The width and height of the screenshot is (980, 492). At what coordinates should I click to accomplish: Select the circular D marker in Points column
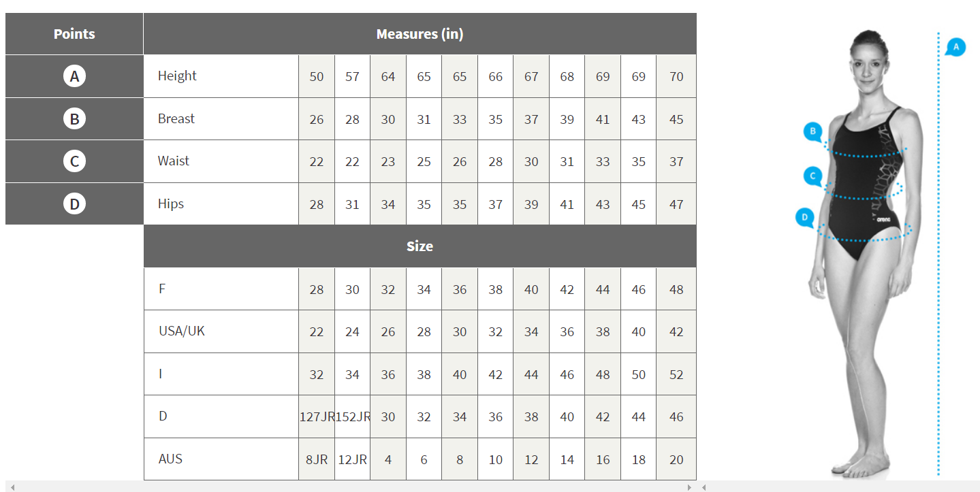coord(74,203)
